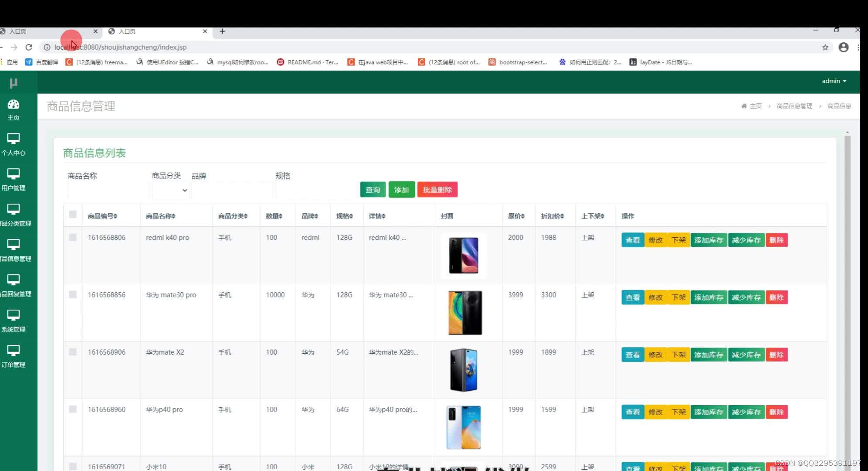Go forward with browser forward arrow
Image resolution: width=868 pixels, height=471 pixels.
14,47
